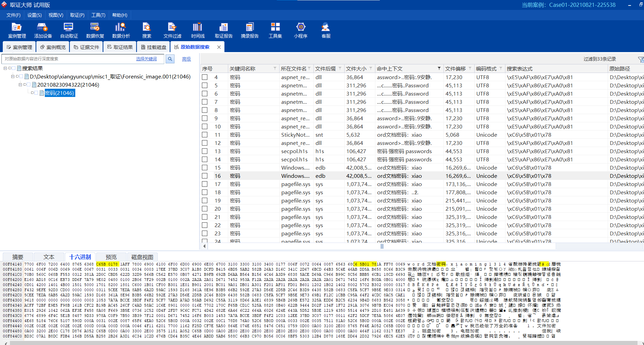Viewport: 644px width, 345px height.
Task: Open the 时间线 timeline tool
Action: pyautogui.click(x=198, y=30)
